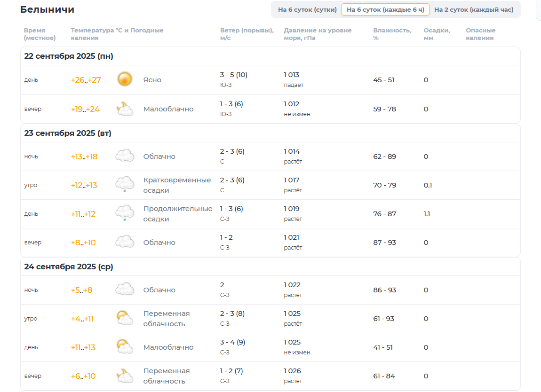Select the На 6 суток (каждые 6 ч) tab

(385, 9)
